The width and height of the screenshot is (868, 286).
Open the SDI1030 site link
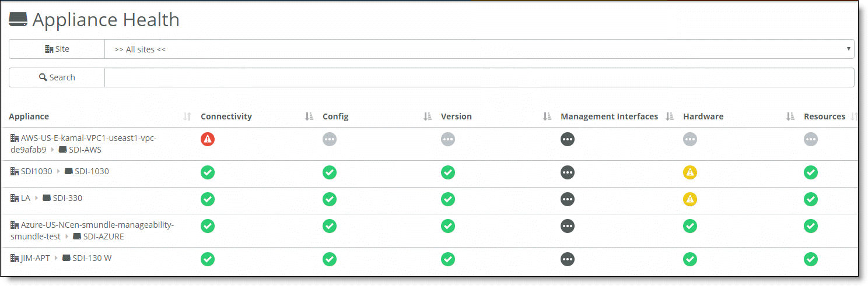pos(32,171)
